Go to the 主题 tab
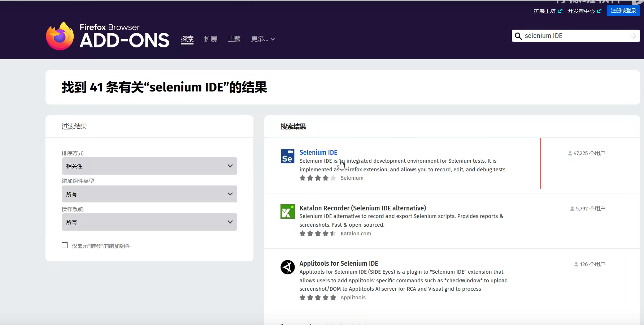This screenshot has height=325, width=644. tap(234, 39)
